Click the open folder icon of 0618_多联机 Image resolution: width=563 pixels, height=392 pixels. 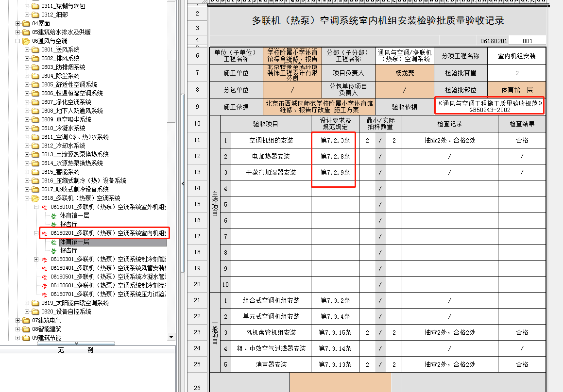coord(35,198)
